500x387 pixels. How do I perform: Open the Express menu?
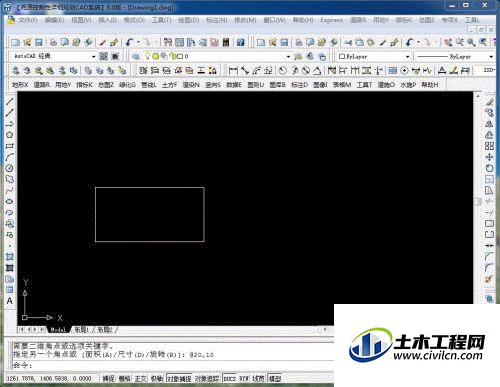coord(331,20)
